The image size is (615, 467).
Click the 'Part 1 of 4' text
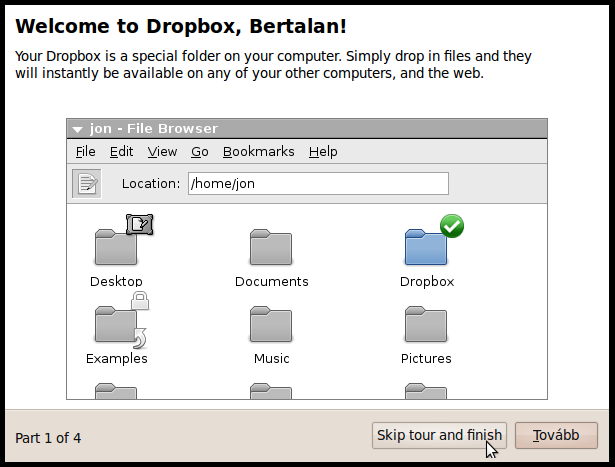click(48, 438)
